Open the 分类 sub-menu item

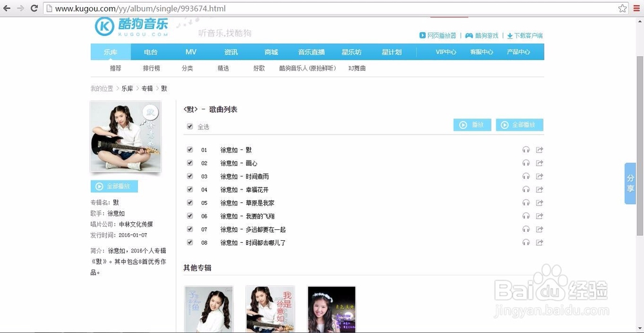[x=187, y=68]
